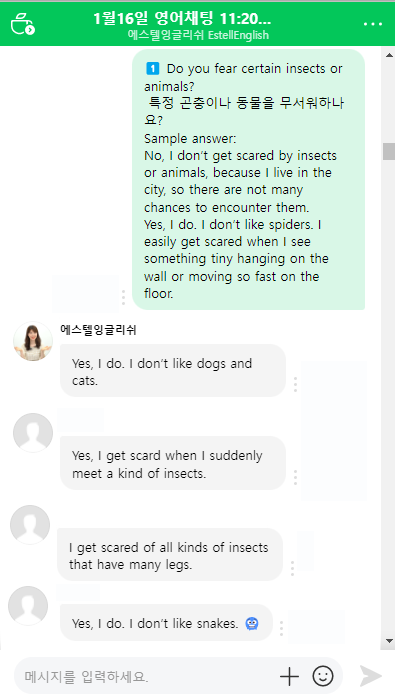Click the paper plane send icon
This screenshot has height=698, width=395.
[x=371, y=677]
